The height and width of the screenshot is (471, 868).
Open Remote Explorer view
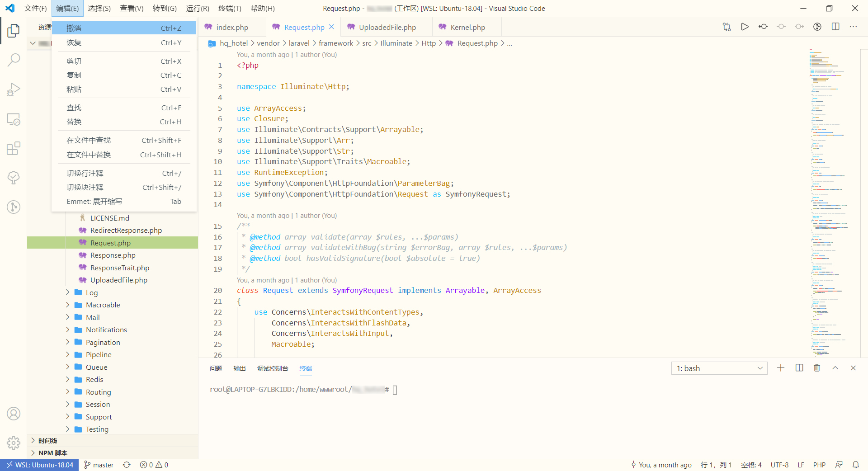click(x=14, y=119)
